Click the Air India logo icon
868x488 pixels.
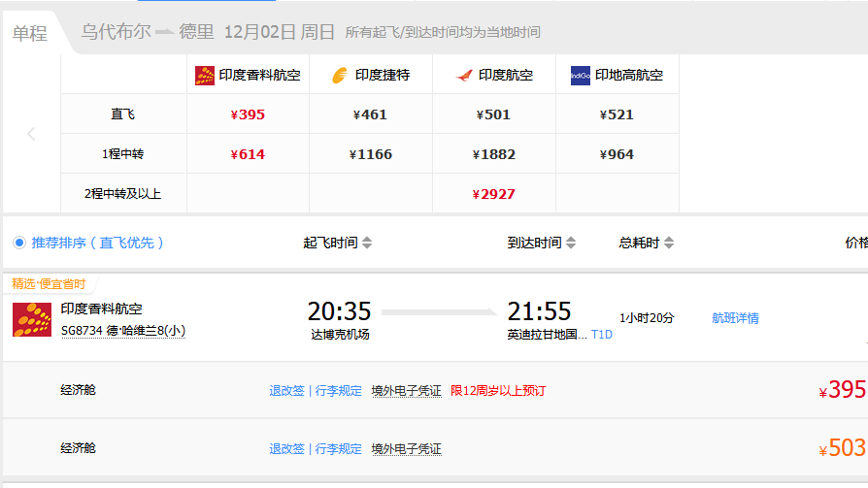pyautogui.click(x=464, y=76)
